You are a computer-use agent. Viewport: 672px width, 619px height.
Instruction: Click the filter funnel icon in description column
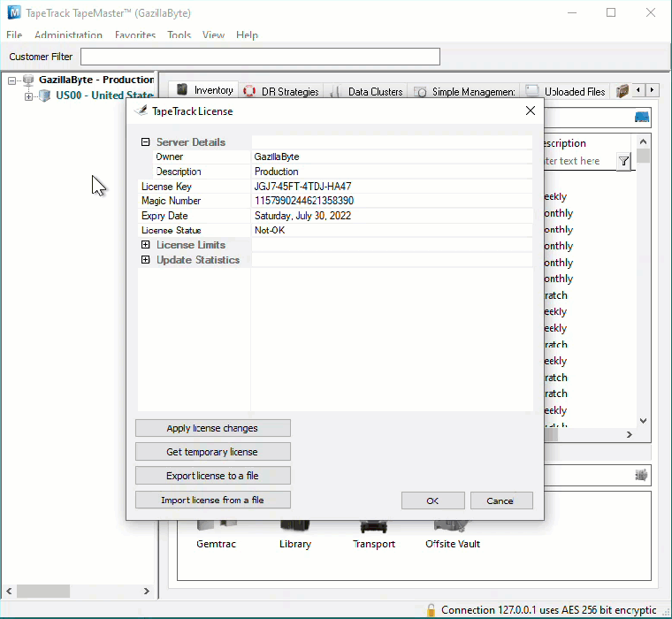(623, 161)
